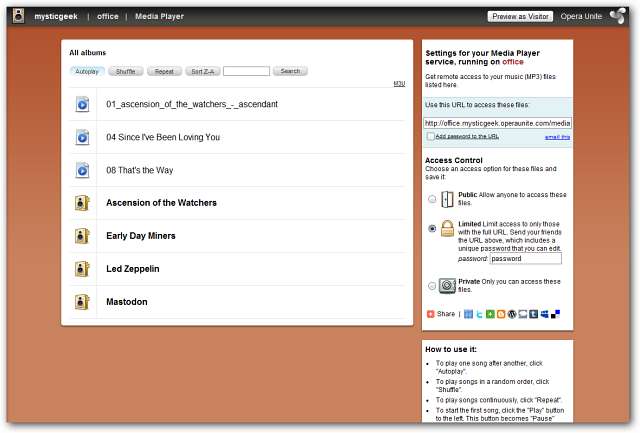This screenshot has width=640, height=433.
Task: Open the Mastodon album icon
Action: point(82,302)
